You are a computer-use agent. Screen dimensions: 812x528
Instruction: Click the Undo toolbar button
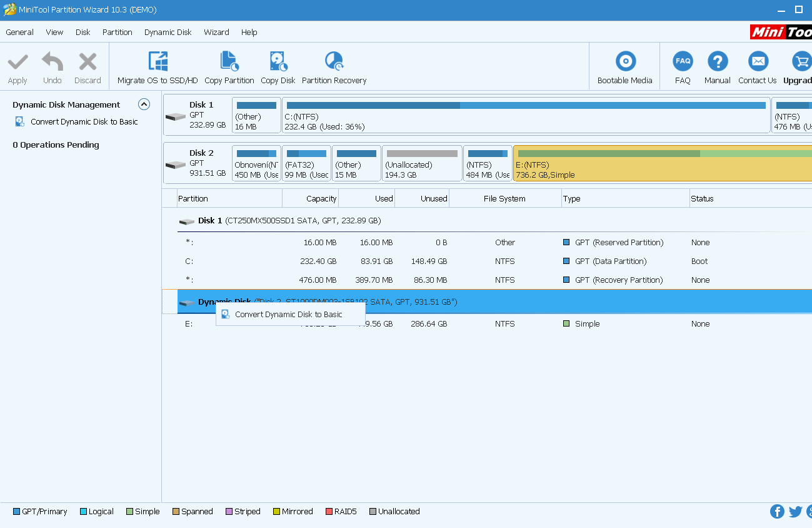click(x=53, y=68)
